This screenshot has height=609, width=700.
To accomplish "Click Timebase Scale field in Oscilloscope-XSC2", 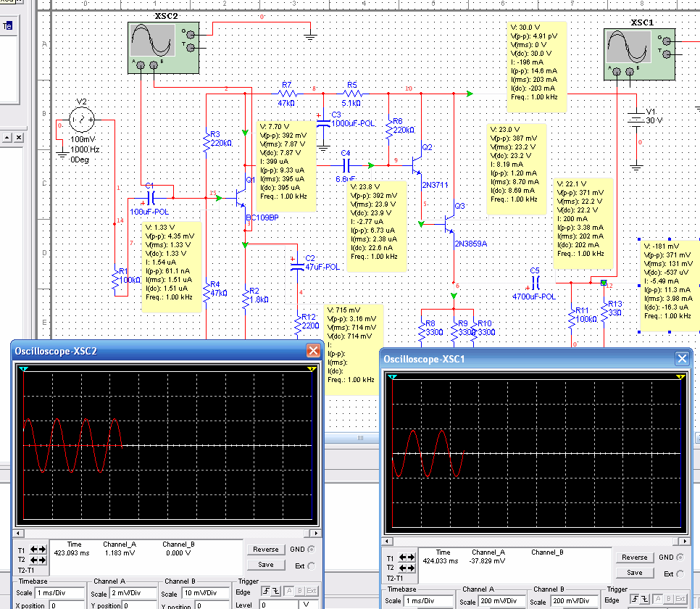I will (x=59, y=593).
